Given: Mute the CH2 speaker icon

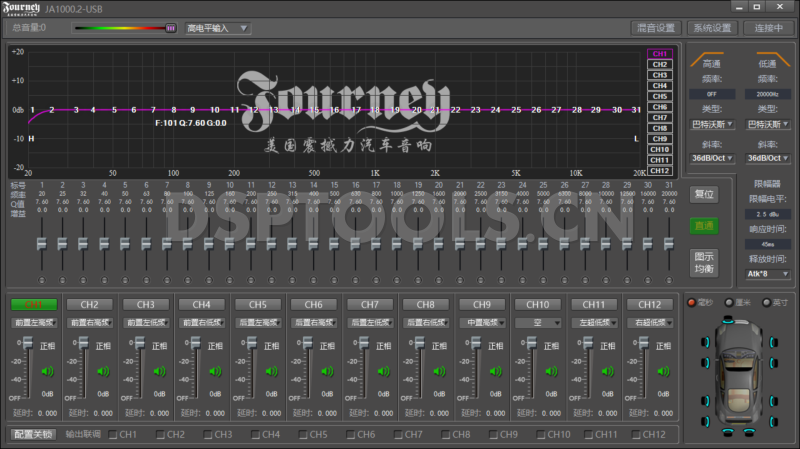Looking at the screenshot, I should coord(104,371).
